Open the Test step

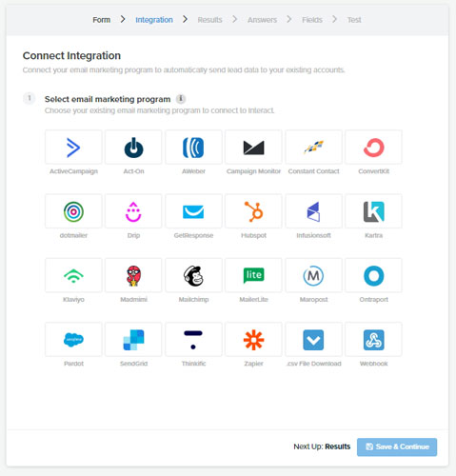(354, 20)
